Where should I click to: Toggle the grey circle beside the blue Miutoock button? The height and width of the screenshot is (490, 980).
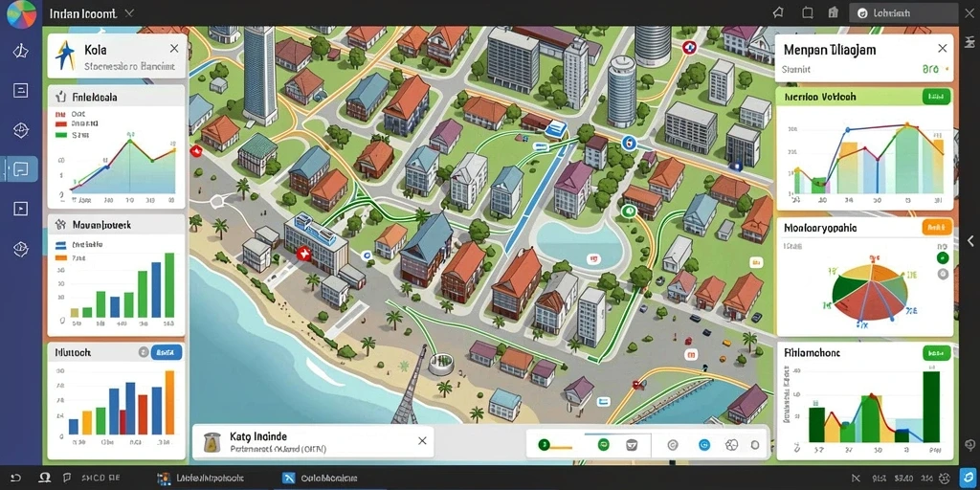pyautogui.click(x=143, y=352)
